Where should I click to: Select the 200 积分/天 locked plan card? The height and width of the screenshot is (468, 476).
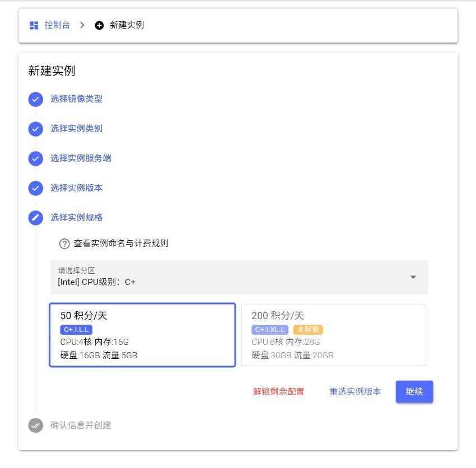334,335
